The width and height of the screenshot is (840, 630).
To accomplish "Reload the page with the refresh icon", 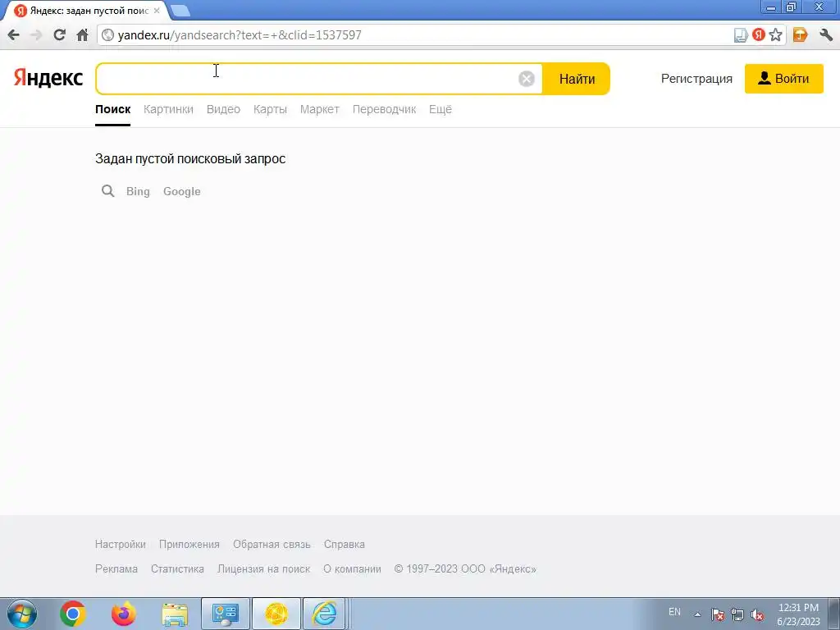I will coord(59,34).
